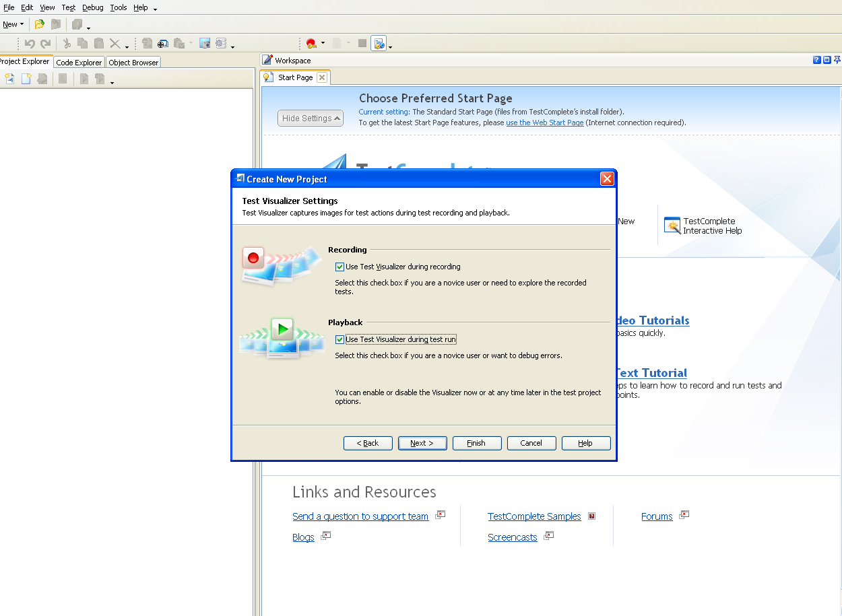Click the Paste toolbar icon
The height and width of the screenshot is (616, 842).
pyautogui.click(x=97, y=42)
